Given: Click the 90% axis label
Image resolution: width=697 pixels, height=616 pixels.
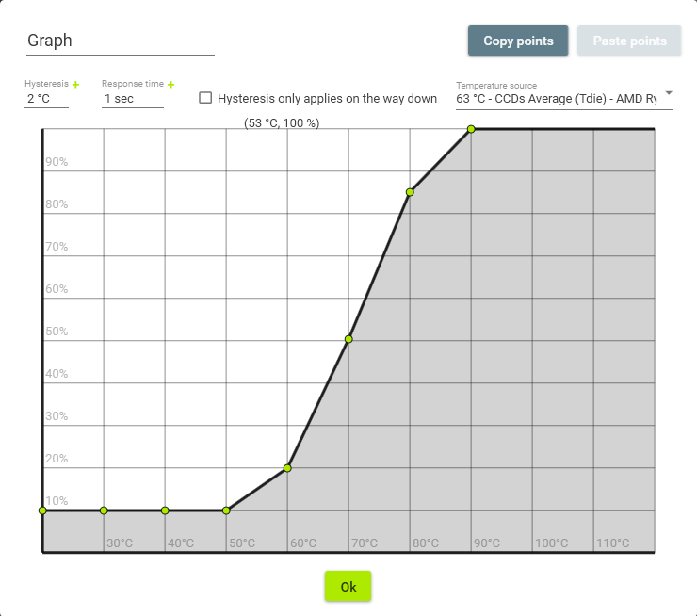Looking at the screenshot, I should (57, 162).
